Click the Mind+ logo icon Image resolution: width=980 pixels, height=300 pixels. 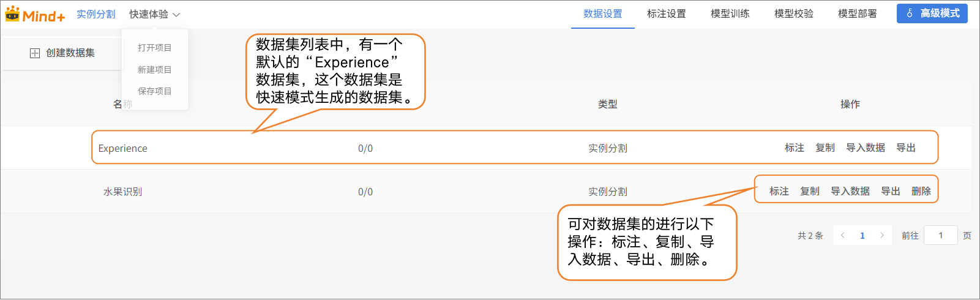[x=12, y=14]
